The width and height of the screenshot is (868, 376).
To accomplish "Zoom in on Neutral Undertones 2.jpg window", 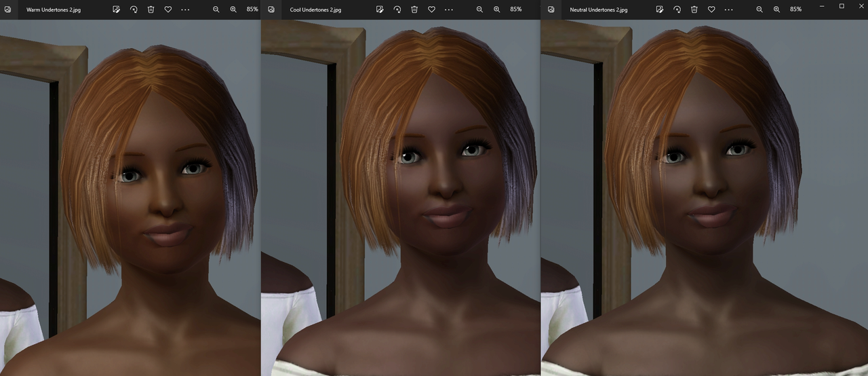I will [x=776, y=10].
